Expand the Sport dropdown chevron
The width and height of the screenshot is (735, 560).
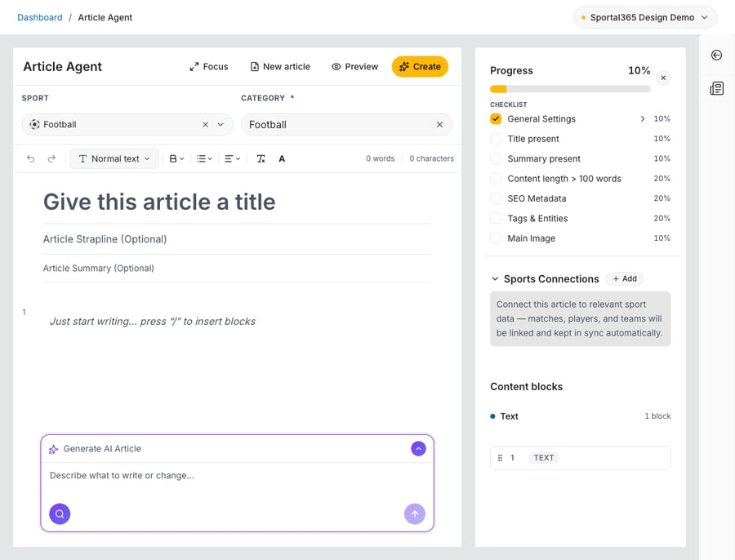pos(220,125)
